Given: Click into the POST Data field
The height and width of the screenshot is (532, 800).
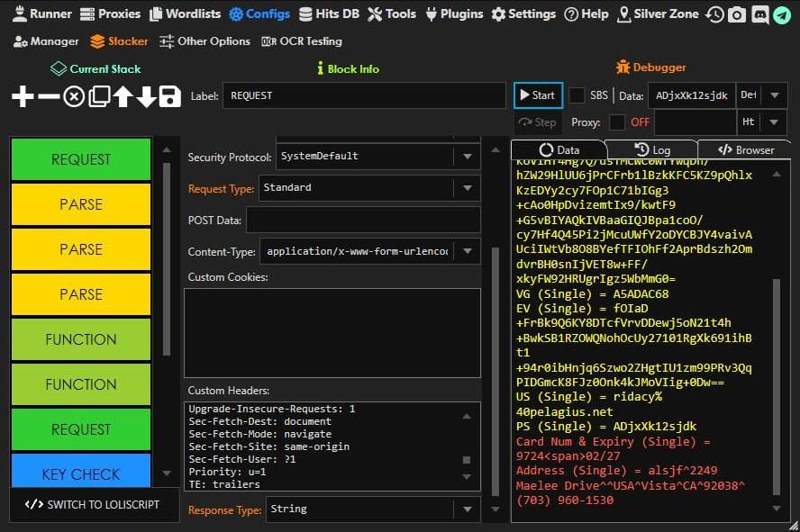Looking at the screenshot, I should click(x=362, y=221).
